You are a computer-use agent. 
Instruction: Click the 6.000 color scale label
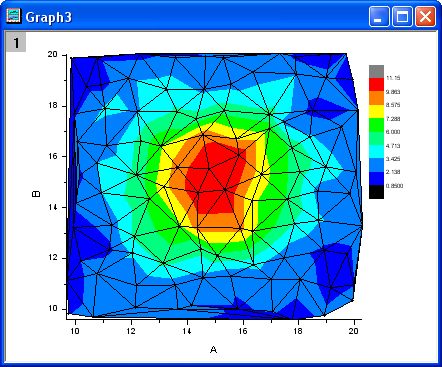tap(393, 132)
